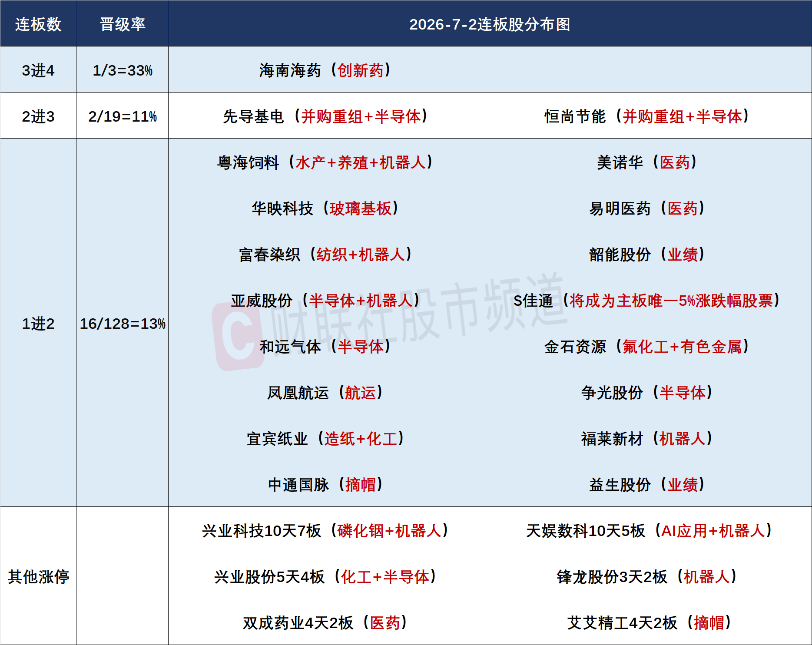Screen dimensions: 812x645
Task: Click 先导基电 stock entry
Action: point(325,116)
